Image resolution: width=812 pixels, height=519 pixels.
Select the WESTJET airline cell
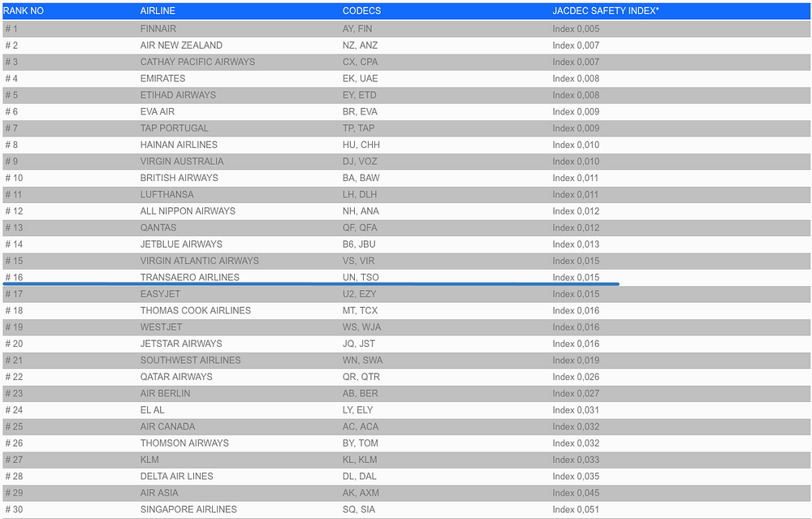pos(161,327)
